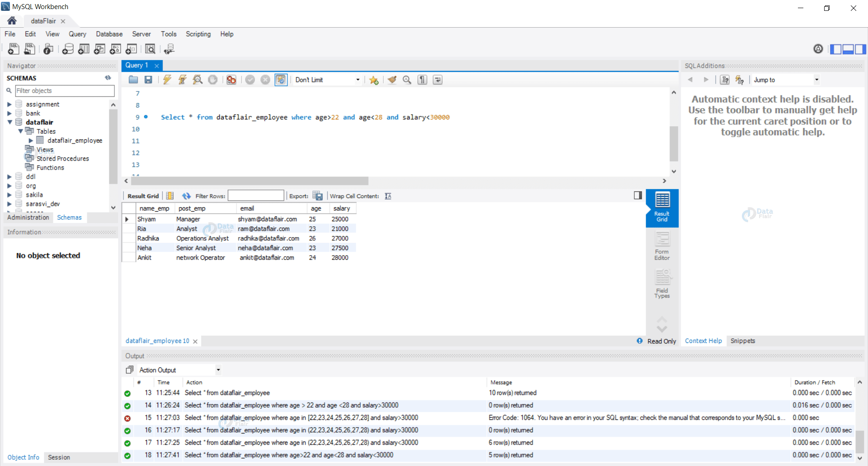
Task: Click the Filter Rows input field
Action: (256, 195)
